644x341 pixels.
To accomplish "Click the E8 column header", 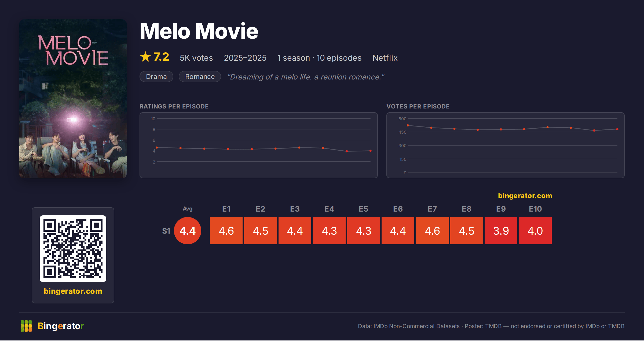I will [x=467, y=209].
